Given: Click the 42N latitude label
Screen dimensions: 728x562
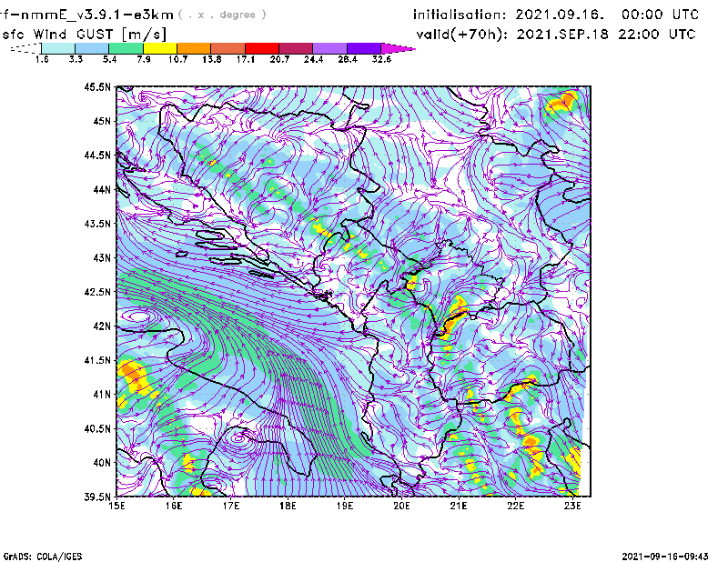Looking at the screenshot, I should [102, 326].
